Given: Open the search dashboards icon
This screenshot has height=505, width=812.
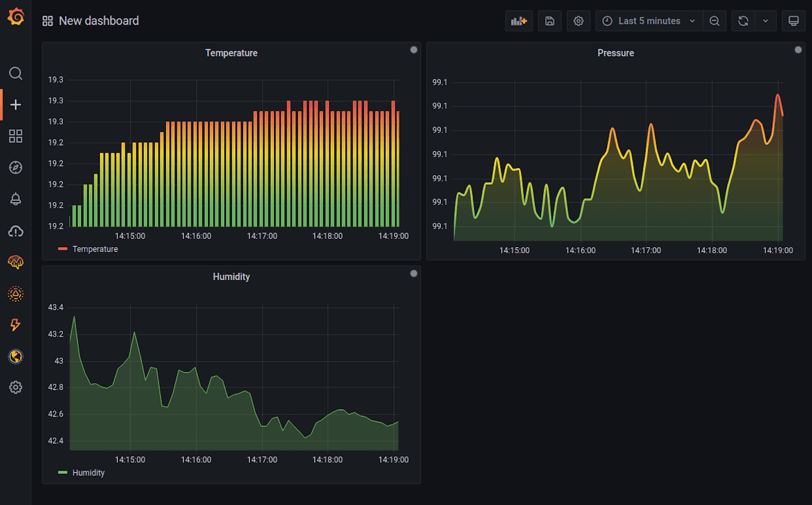Looking at the screenshot, I should [x=16, y=74].
